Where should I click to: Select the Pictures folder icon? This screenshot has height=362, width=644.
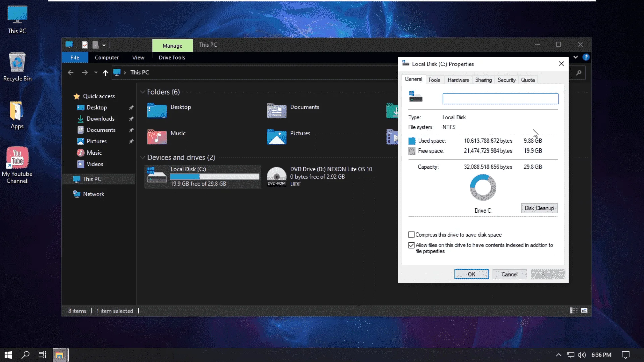pos(276,137)
